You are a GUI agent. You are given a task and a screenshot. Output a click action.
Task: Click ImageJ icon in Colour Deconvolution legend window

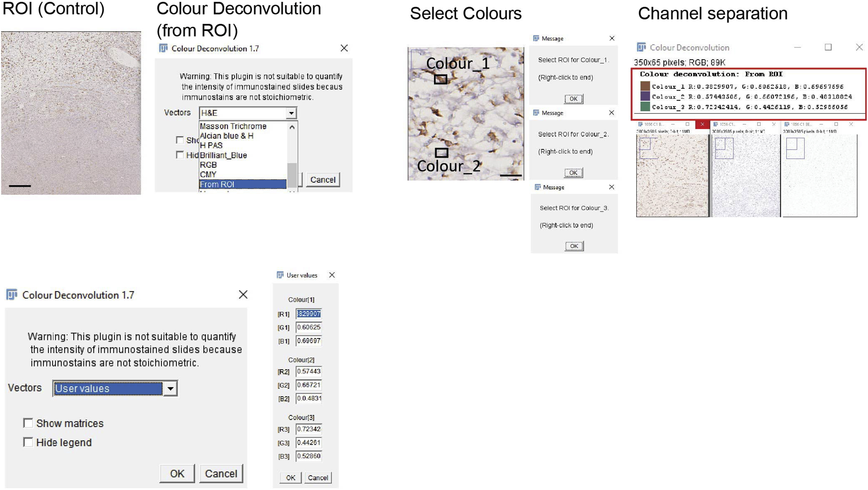pyautogui.click(x=642, y=47)
